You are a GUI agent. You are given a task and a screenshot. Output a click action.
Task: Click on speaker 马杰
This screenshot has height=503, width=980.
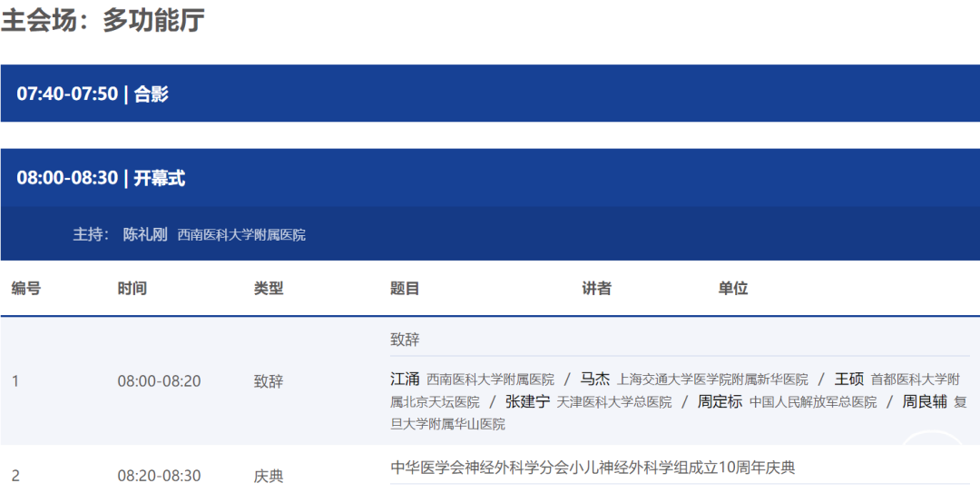(x=595, y=379)
